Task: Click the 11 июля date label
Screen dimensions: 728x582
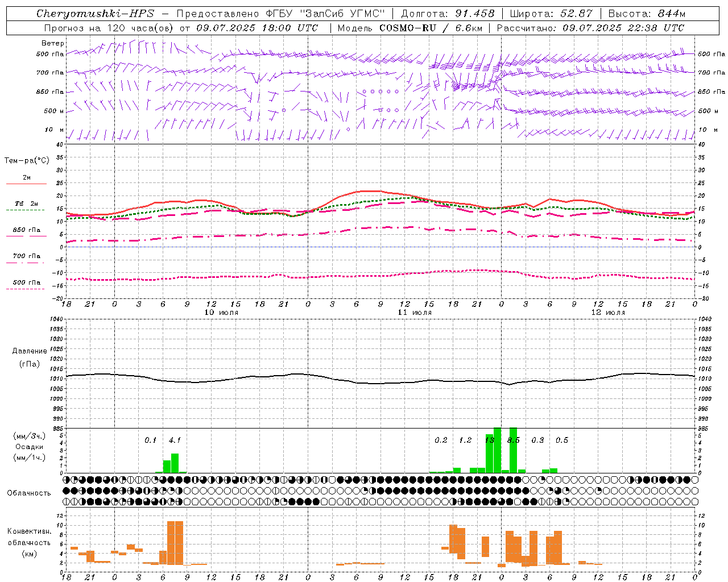Action: tap(414, 313)
